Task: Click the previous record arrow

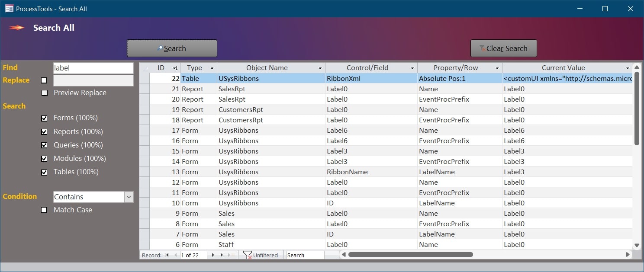Action: pyautogui.click(x=176, y=255)
